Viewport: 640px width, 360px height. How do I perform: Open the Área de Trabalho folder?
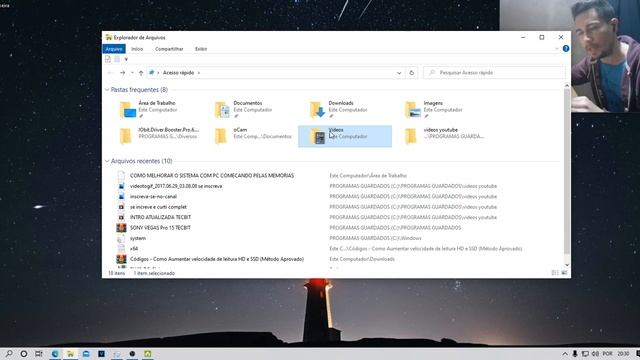click(x=156, y=109)
